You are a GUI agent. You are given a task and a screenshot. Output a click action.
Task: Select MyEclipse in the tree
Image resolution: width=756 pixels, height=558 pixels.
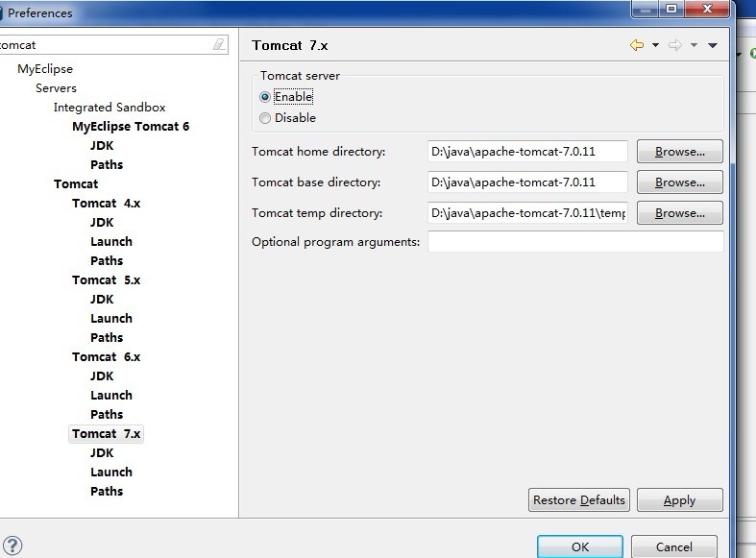pos(45,69)
